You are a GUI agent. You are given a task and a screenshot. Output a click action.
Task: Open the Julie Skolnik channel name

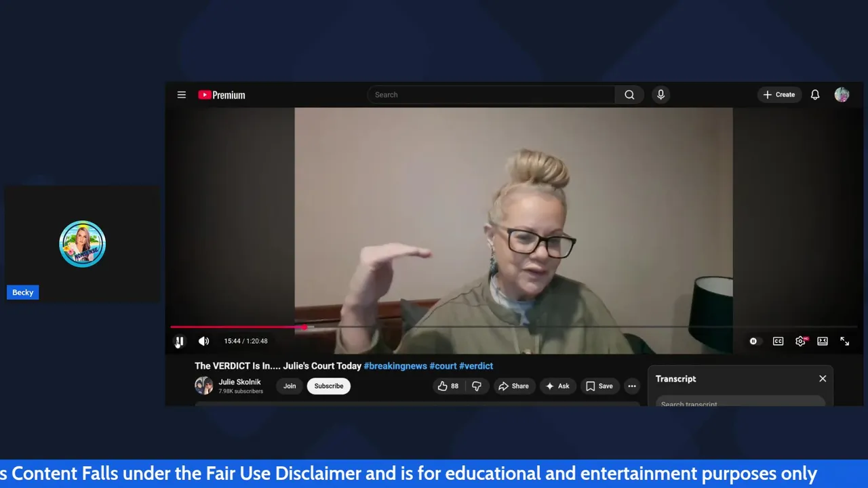point(239,382)
